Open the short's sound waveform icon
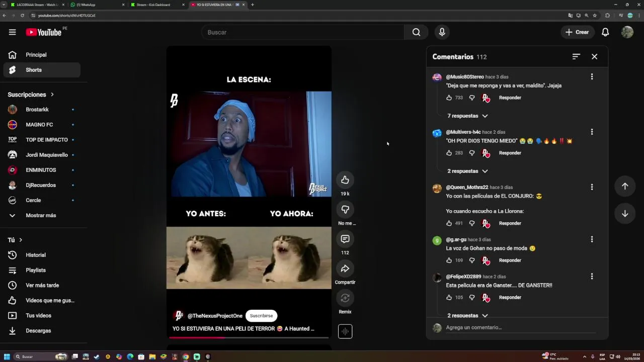 pos(345,331)
